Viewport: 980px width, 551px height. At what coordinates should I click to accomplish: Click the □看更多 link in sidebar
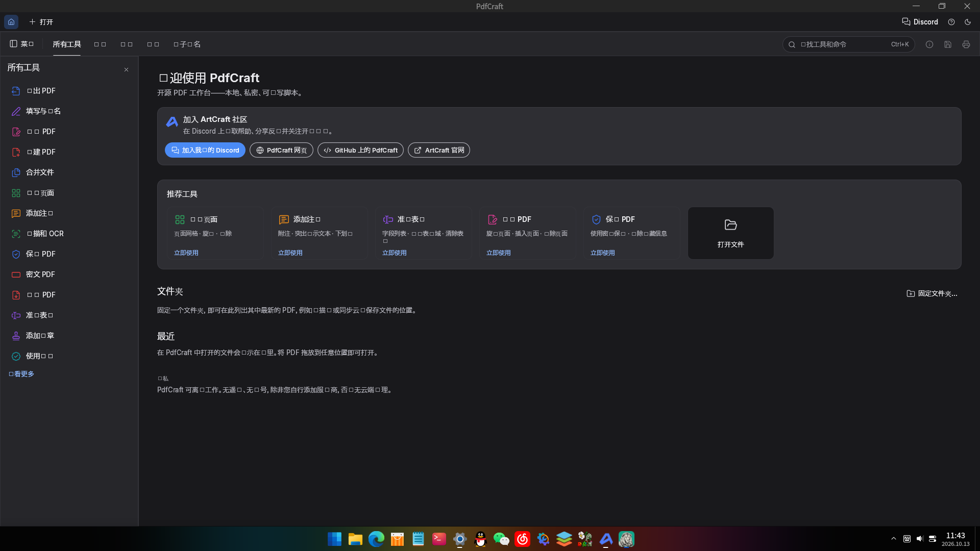[x=21, y=374]
